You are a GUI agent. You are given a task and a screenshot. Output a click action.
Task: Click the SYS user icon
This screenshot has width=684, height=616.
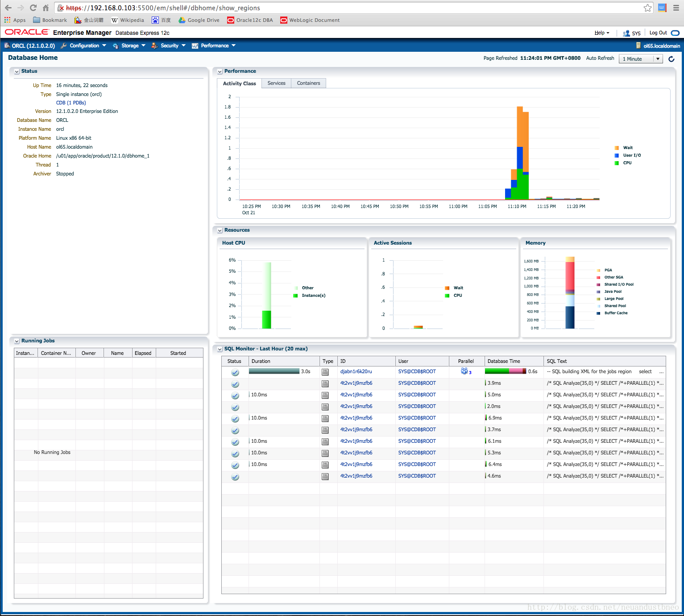(x=626, y=33)
